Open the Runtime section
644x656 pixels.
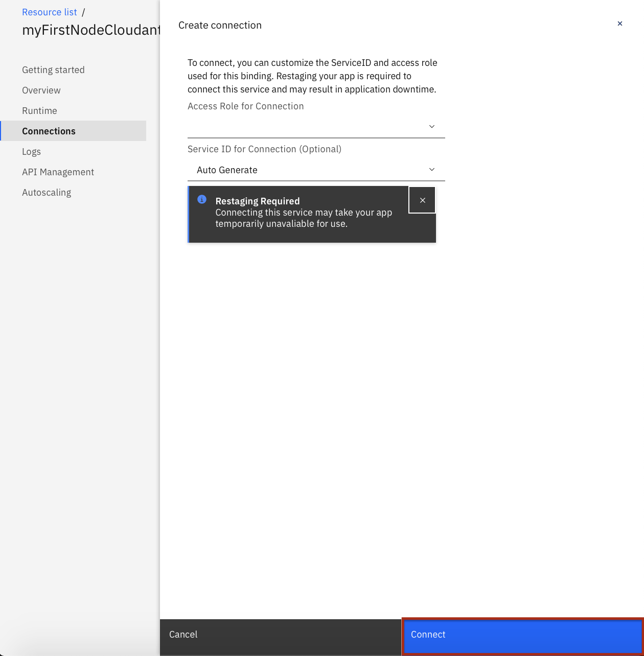pos(39,111)
